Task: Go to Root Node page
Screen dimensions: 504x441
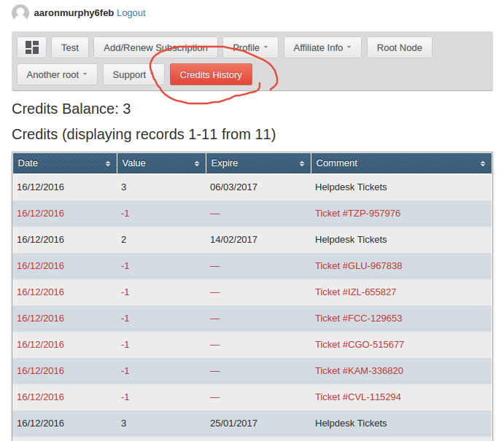Action: tap(399, 47)
